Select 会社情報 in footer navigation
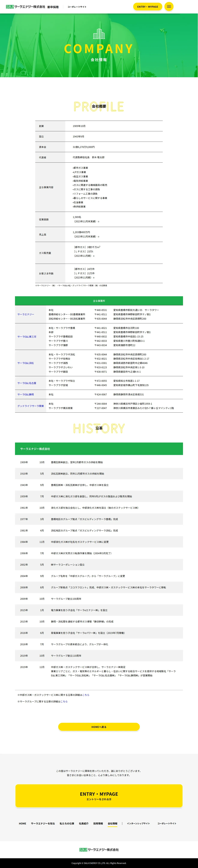The height and width of the screenshot is (868, 198). 112,824
